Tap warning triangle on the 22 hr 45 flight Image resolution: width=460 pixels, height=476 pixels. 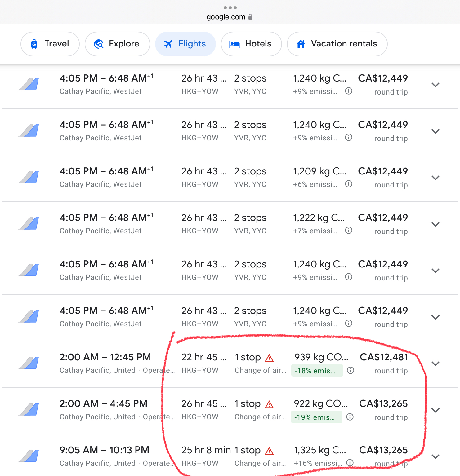pyautogui.click(x=269, y=358)
